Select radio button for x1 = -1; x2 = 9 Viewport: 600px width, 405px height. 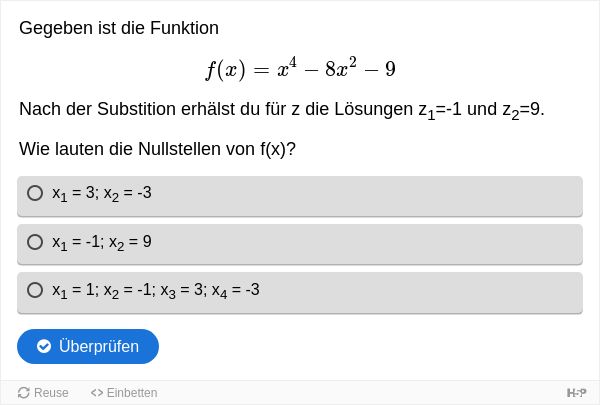[x=35, y=242]
